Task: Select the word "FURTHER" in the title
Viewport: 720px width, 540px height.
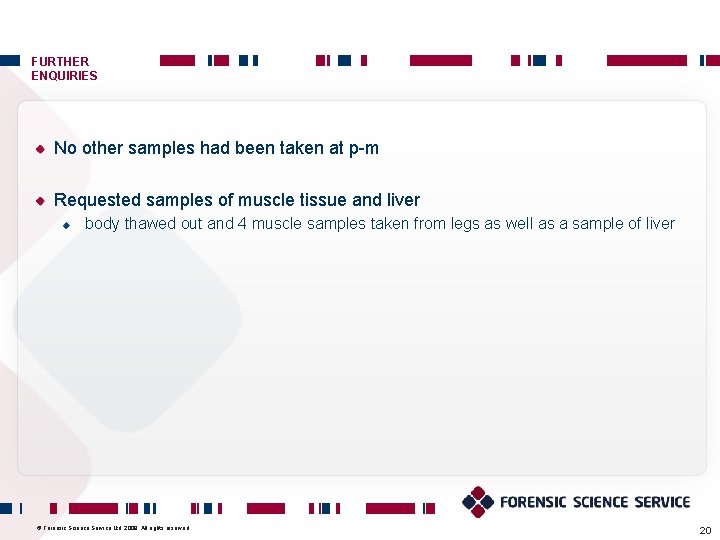Action: [x=60, y=62]
